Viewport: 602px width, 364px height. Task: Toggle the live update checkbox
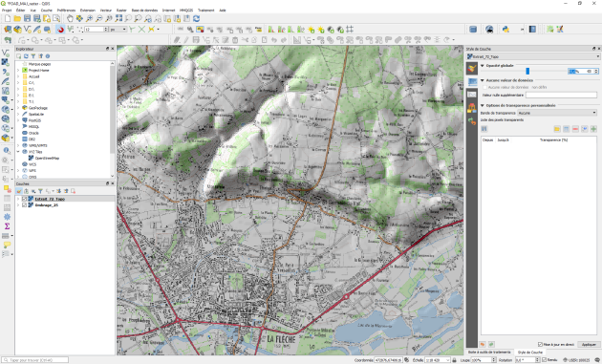[540, 345]
